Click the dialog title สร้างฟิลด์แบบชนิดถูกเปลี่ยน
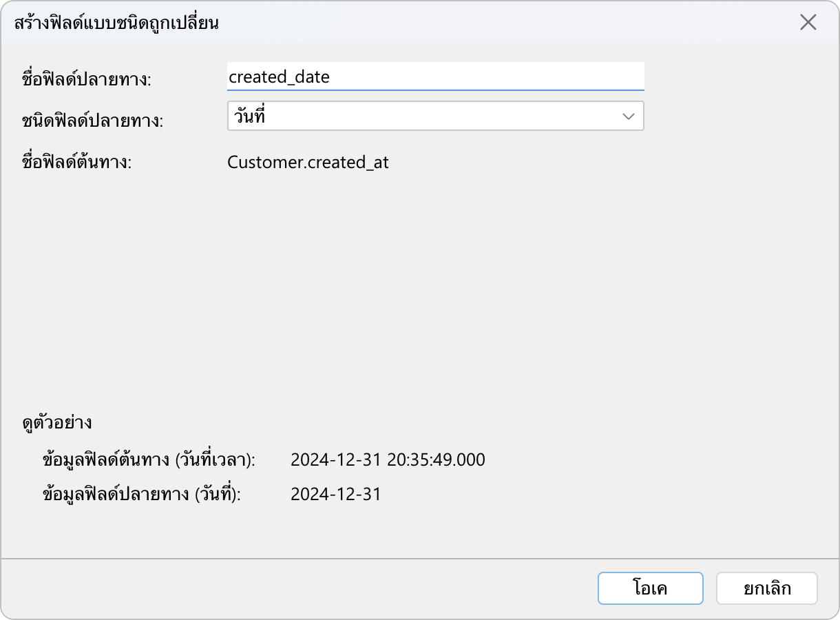 click(x=116, y=23)
